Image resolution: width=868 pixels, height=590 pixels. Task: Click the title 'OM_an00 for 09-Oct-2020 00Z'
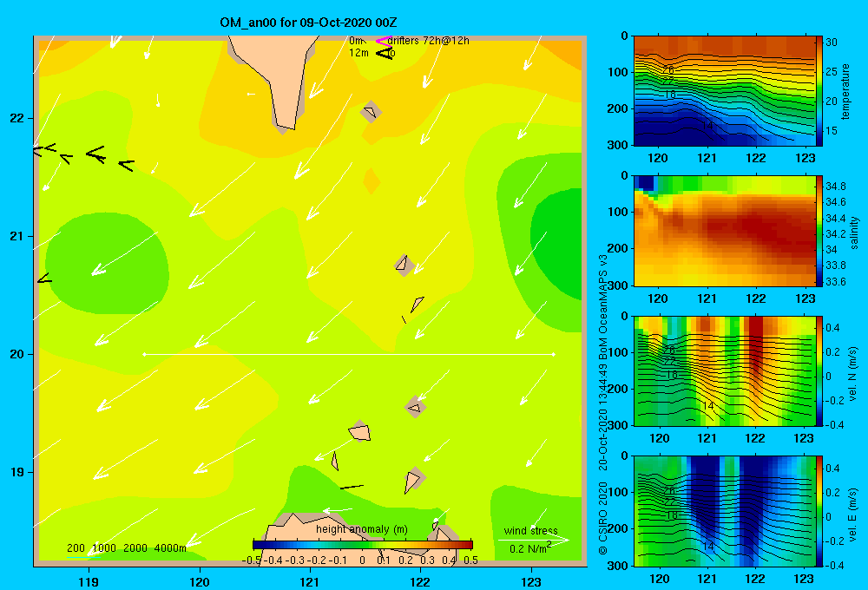click(308, 23)
